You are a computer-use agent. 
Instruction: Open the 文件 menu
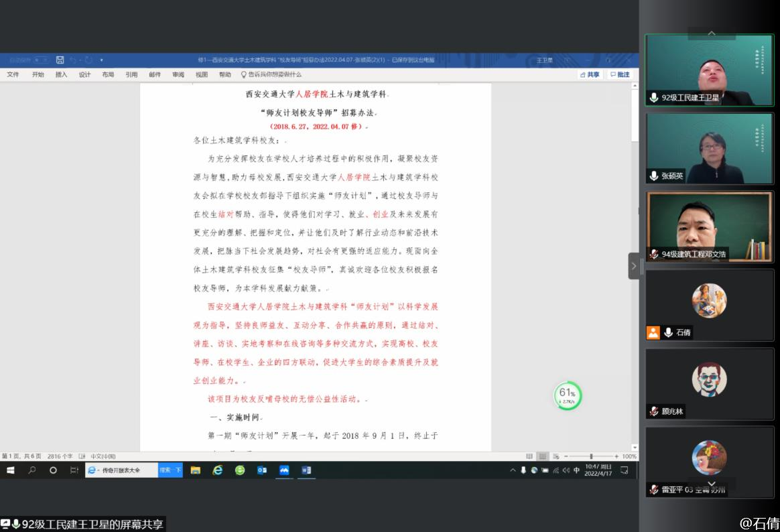[13, 75]
